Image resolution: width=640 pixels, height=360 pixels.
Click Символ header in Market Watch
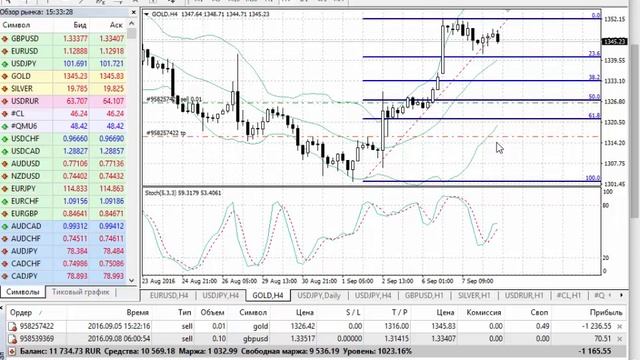pyautogui.click(x=16, y=25)
